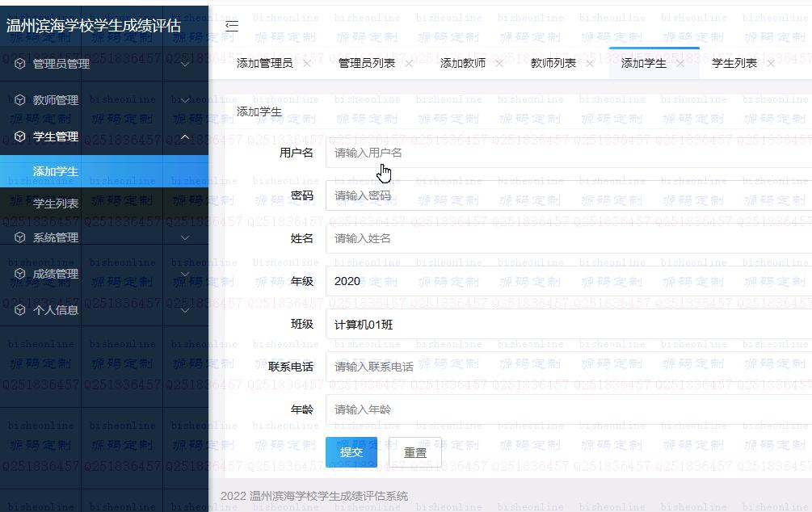This screenshot has width=812, height=512.
Task: Close the 管理员列表 tab
Action: (x=409, y=64)
